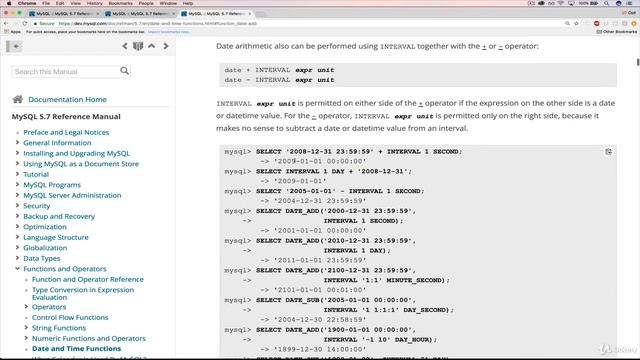Expand the Data Types section
Screen dimensions: 640x360
[17, 258]
